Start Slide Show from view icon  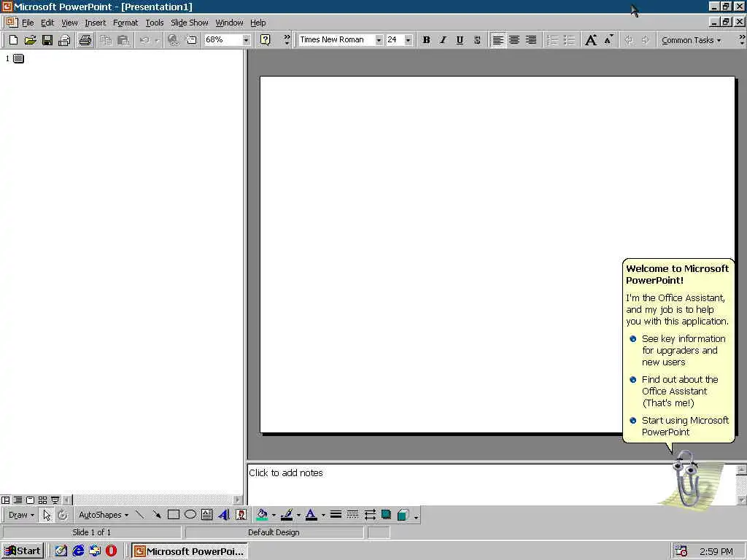click(x=55, y=500)
